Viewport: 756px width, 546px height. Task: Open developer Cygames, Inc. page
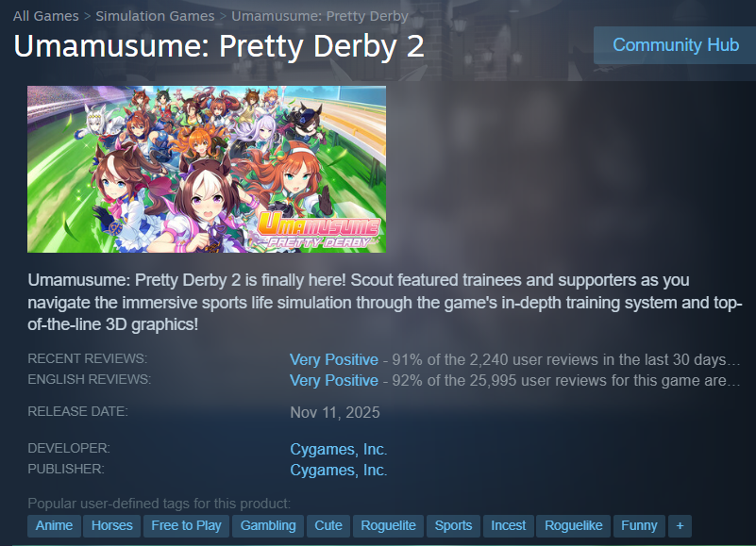coord(339,449)
